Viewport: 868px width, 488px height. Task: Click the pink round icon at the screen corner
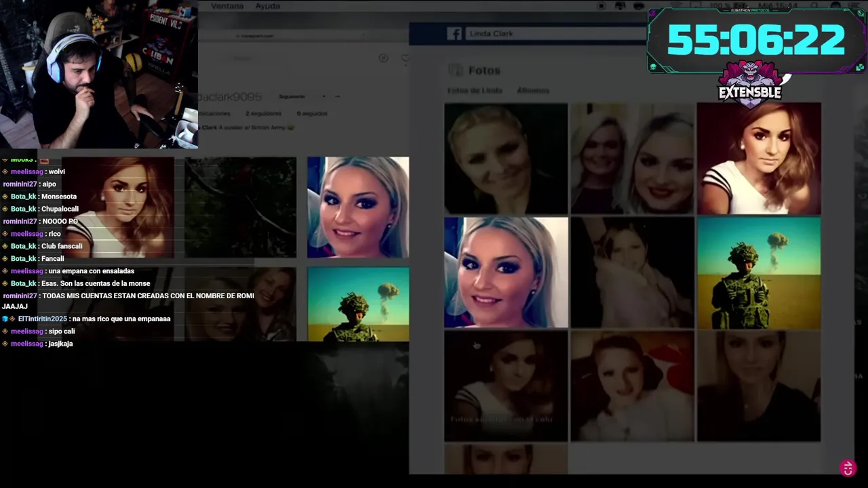coord(848,468)
